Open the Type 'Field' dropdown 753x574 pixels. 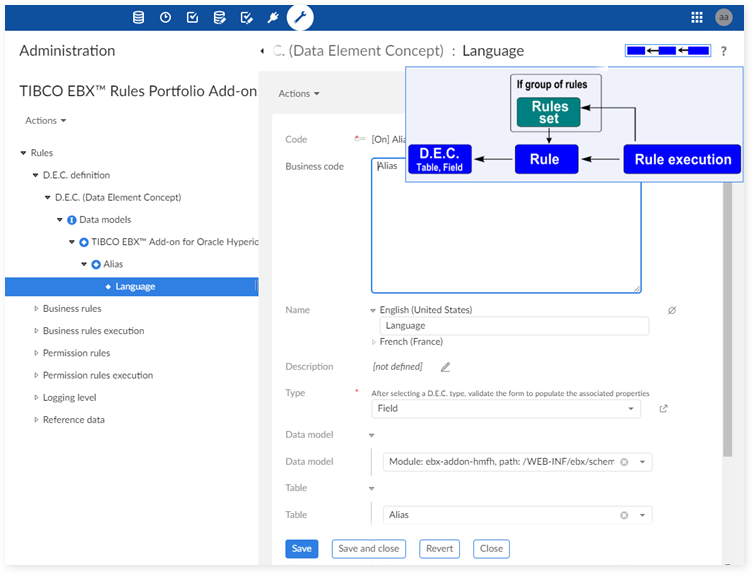[x=631, y=409]
